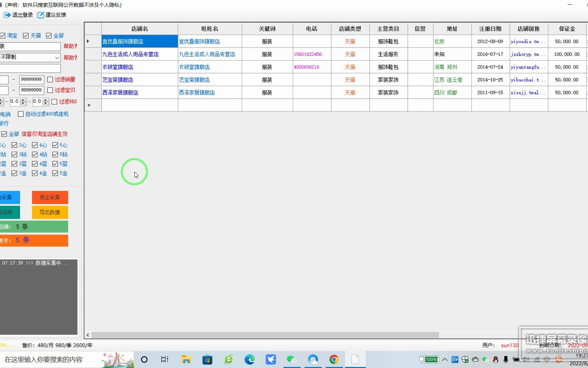Uncheck the 5金 reputation checkbox
The width and height of the screenshot is (588, 368).
point(55,173)
